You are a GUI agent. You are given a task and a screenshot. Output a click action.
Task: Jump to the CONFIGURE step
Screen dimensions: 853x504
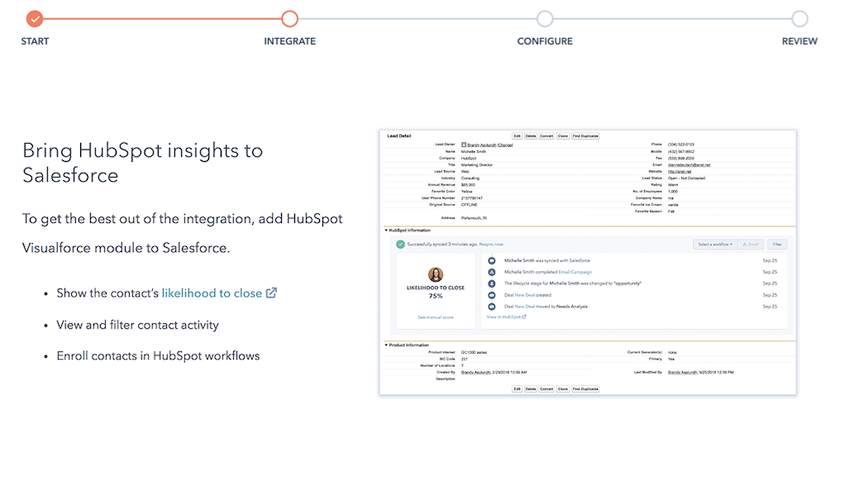pyautogui.click(x=545, y=18)
